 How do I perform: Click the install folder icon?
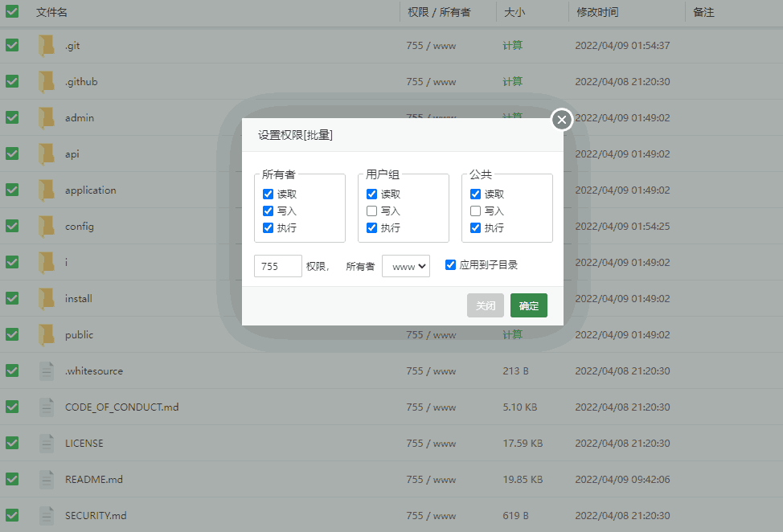tap(47, 299)
